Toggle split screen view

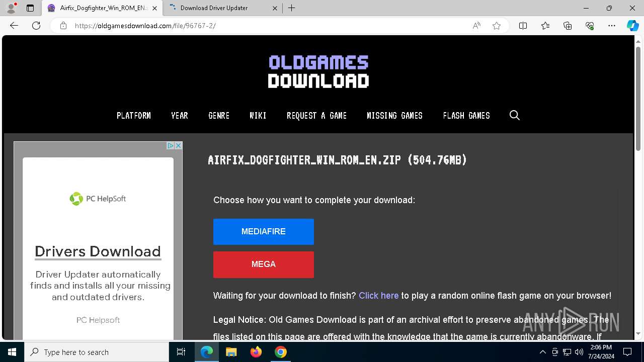click(x=523, y=26)
